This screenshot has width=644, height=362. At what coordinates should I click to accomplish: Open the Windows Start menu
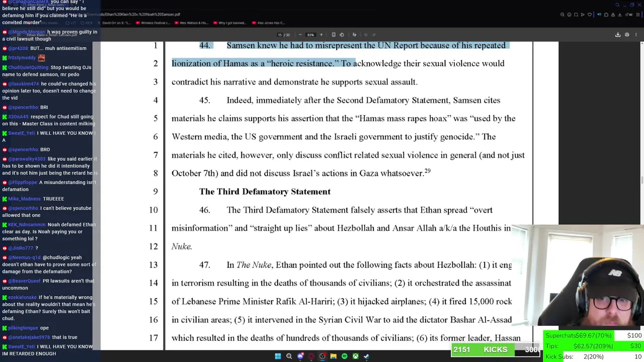tap(278, 356)
